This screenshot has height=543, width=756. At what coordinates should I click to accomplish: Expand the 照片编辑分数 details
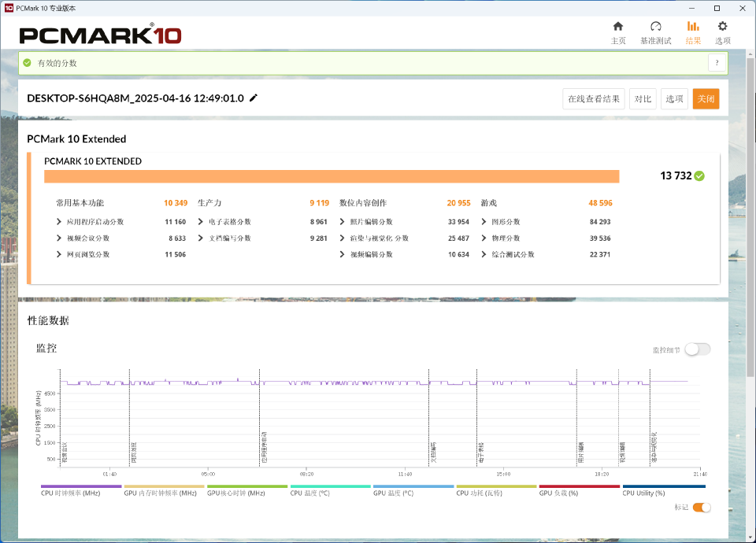343,222
